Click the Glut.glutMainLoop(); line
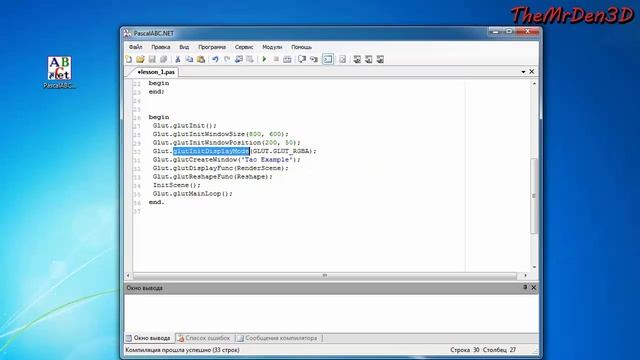The height and width of the screenshot is (360, 640). tap(192, 194)
